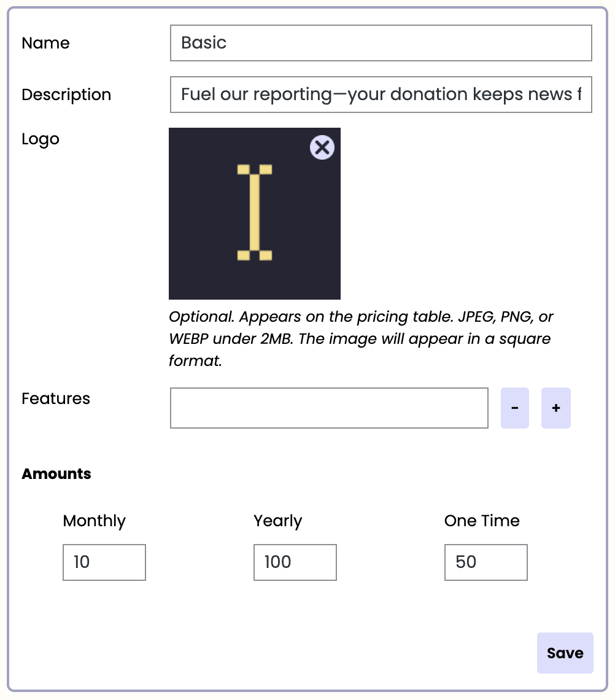Click the Yearly label
Image resolution: width=615 pixels, height=700 pixels.
(x=278, y=521)
